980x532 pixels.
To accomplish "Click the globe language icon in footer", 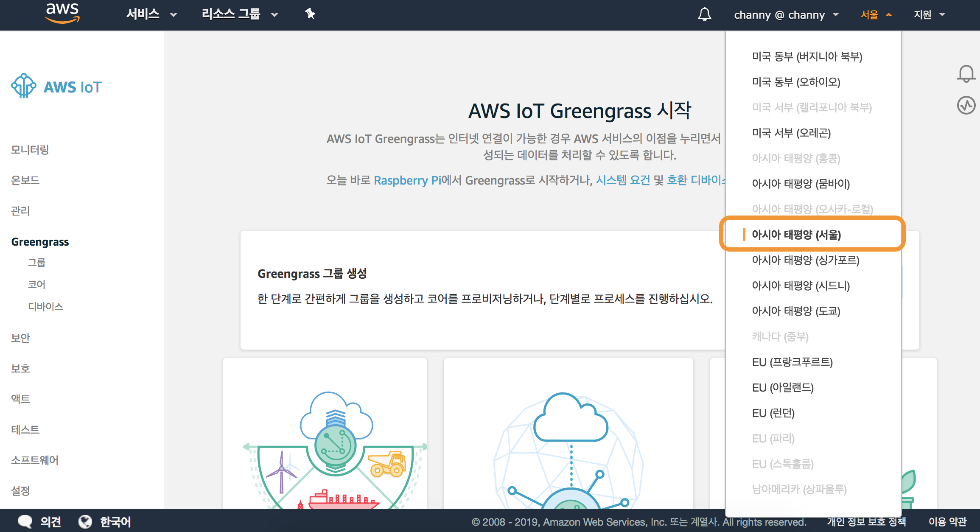I will (x=85, y=521).
